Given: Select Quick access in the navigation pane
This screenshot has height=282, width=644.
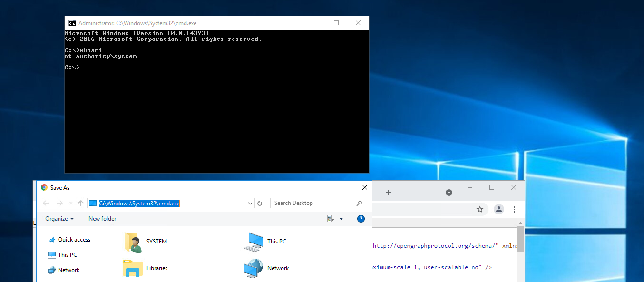Looking at the screenshot, I should pos(69,240).
